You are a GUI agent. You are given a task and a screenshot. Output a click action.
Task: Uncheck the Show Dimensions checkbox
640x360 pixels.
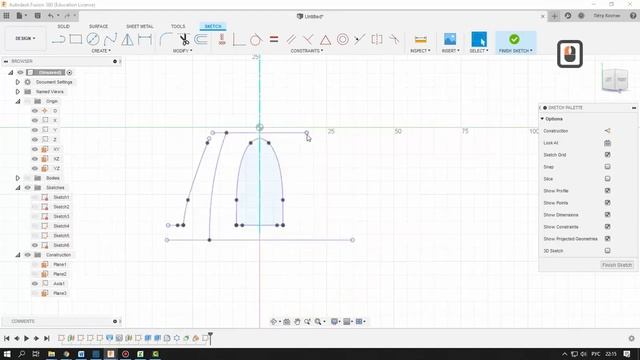607,215
